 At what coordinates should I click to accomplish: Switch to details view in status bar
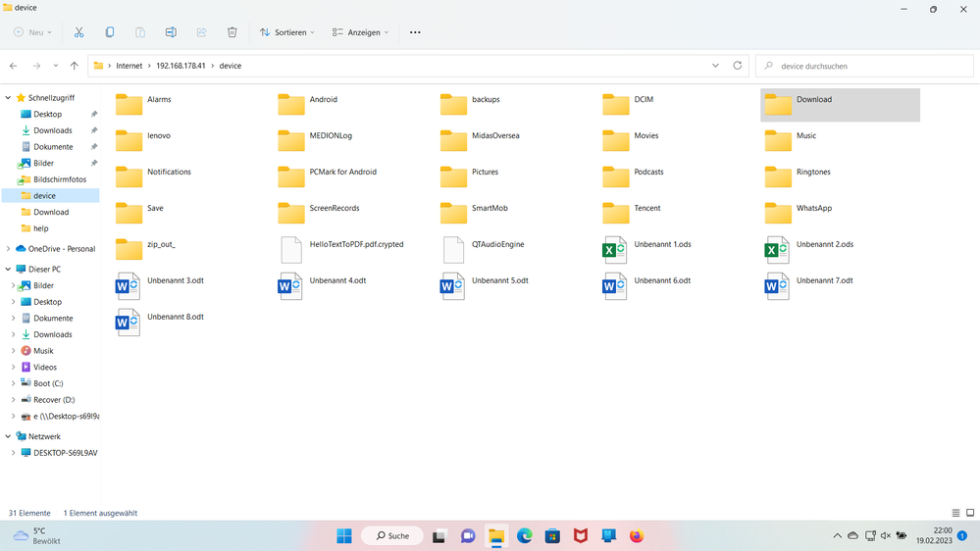click(956, 513)
